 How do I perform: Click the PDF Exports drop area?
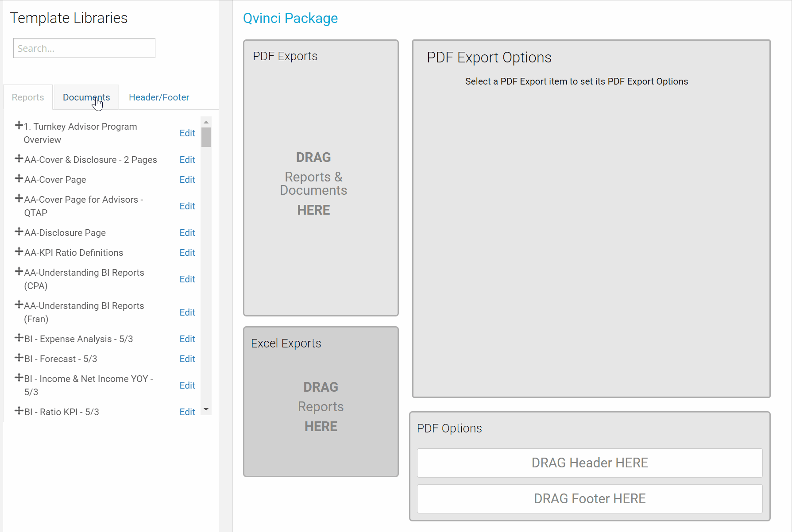(321, 178)
